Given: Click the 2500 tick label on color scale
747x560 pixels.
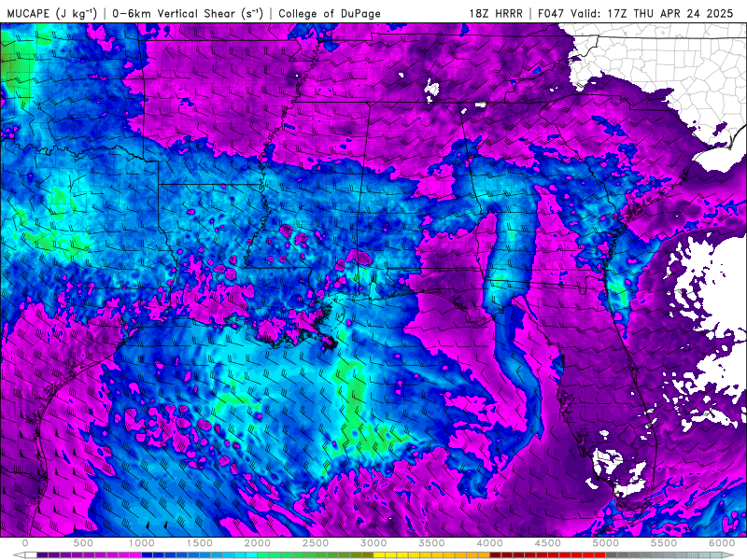Looking at the screenshot, I should click(316, 543).
